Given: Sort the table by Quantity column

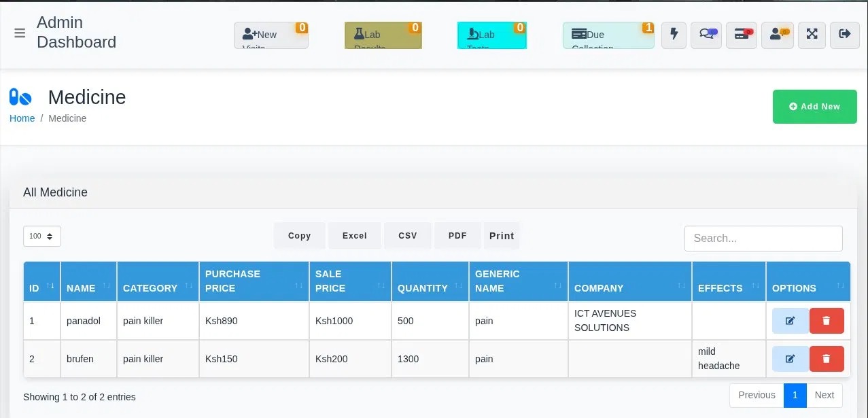Looking at the screenshot, I should 430,281.
